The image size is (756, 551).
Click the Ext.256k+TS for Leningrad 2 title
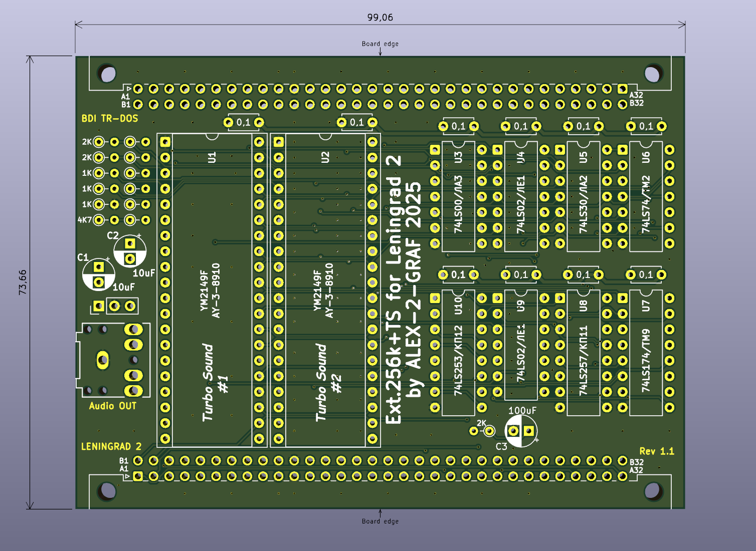(394, 290)
